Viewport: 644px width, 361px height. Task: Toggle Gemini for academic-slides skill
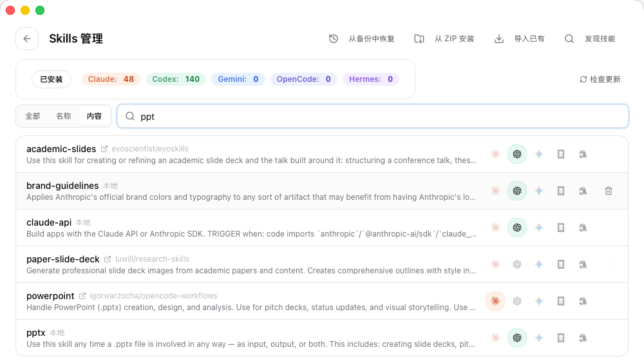tap(539, 154)
